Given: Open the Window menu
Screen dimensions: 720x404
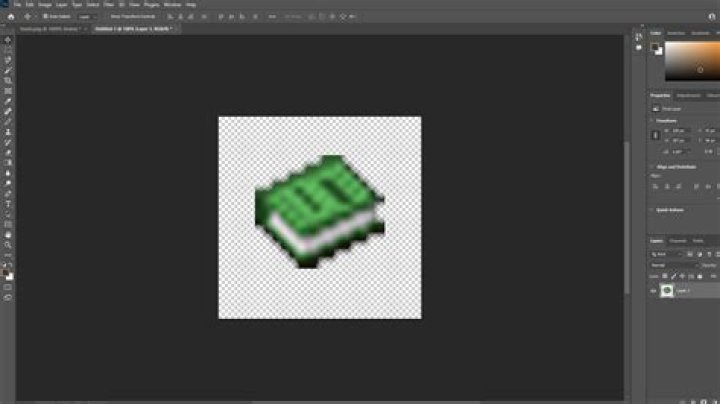Looking at the screenshot, I should 173,5.
